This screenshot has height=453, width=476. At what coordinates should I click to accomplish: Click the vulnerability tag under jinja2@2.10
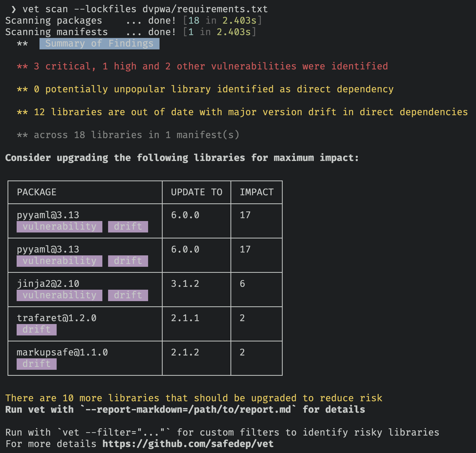point(59,295)
